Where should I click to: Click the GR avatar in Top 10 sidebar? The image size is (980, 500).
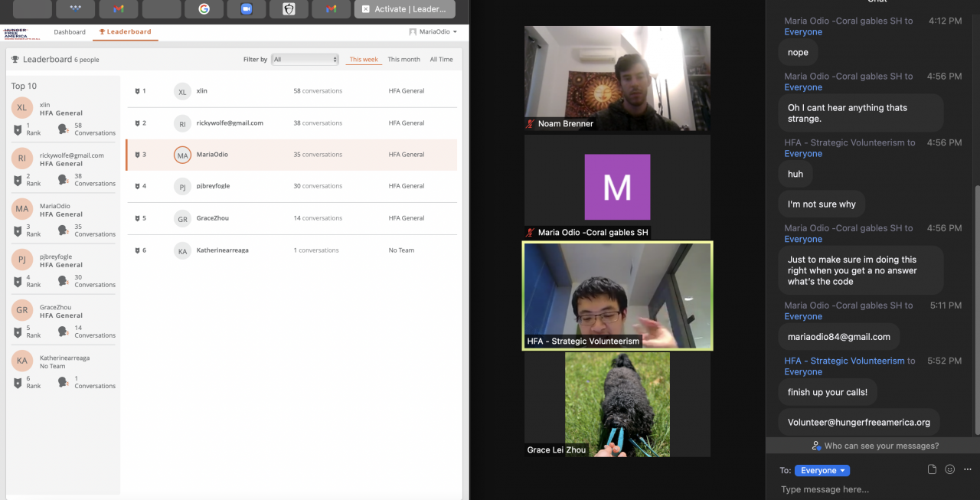[x=22, y=310]
